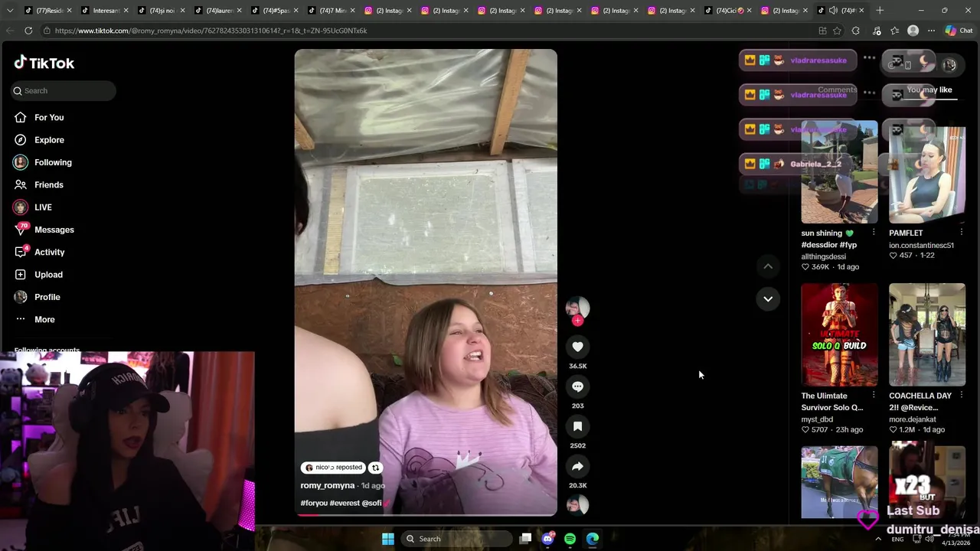Open options for Ulimtate Survivor video

coord(874,396)
